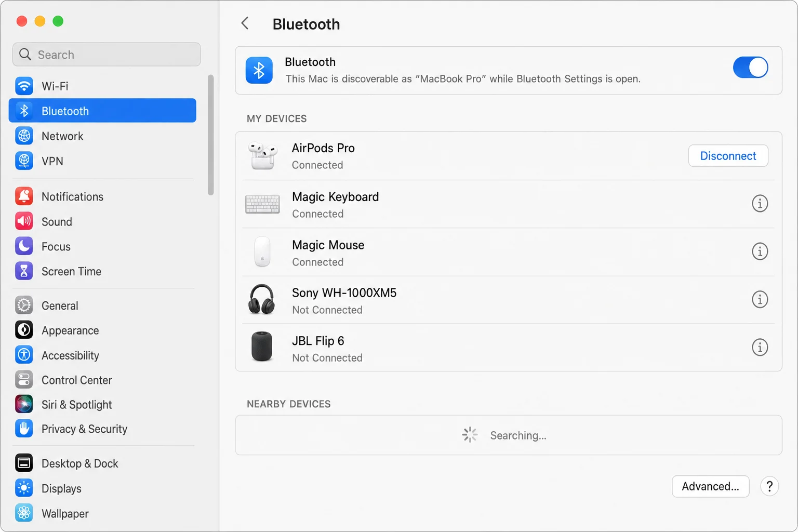Click the blue Bluetooth logo in header card
This screenshot has width=798, height=532.
coord(259,70)
